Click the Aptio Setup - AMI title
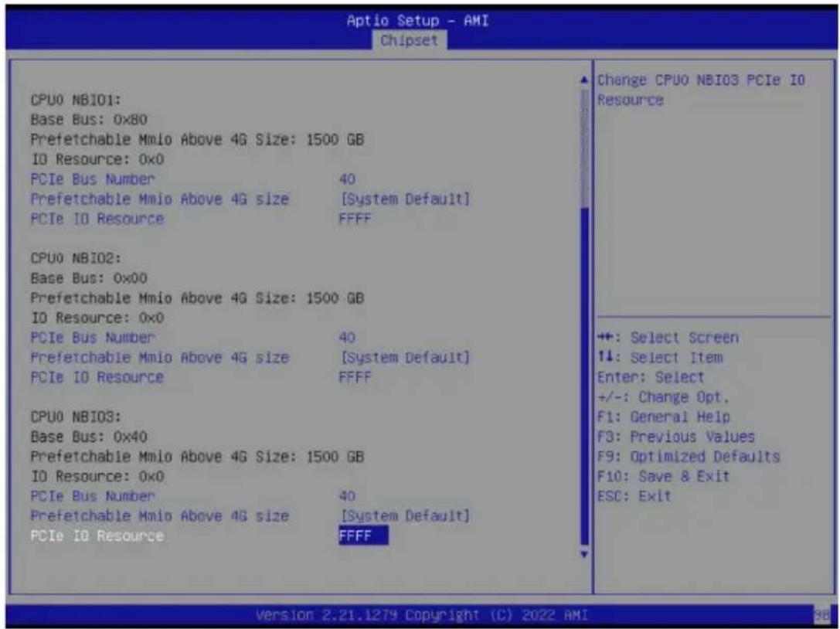Viewport: 840px width, 629px height. [417, 21]
